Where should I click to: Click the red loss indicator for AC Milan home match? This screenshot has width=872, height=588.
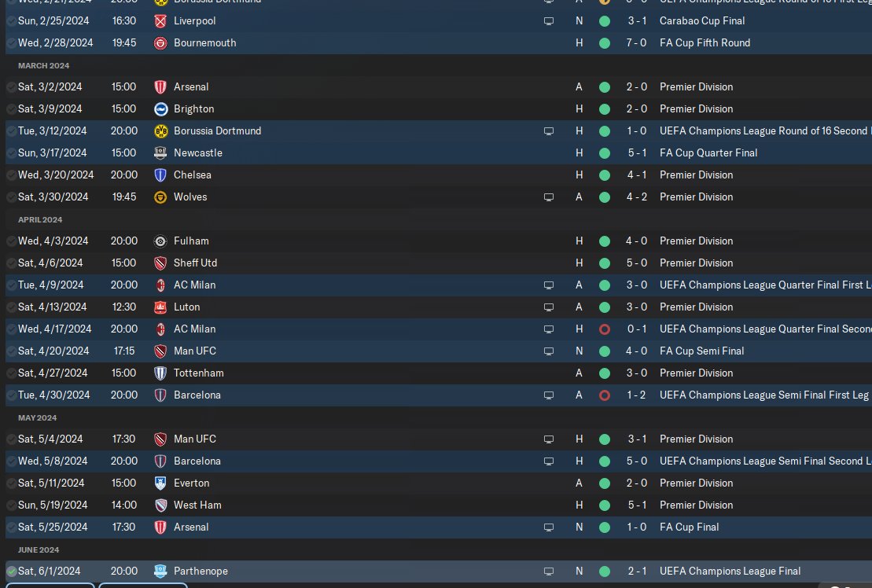pos(604,329)
